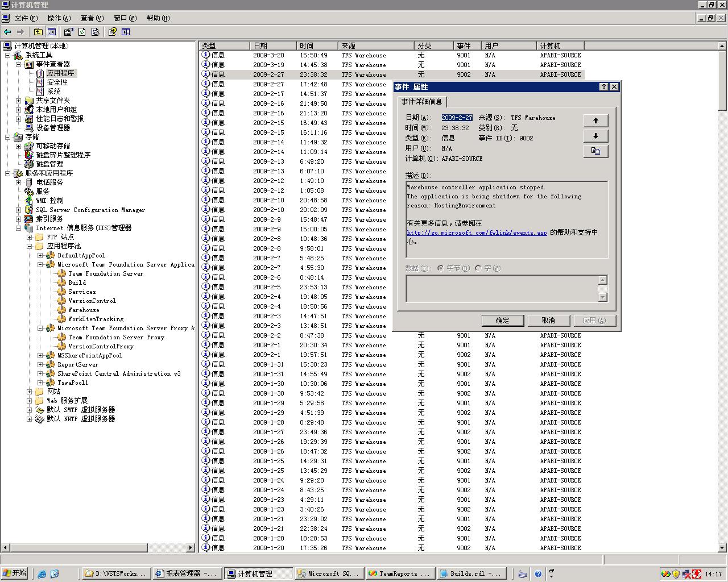Open the 文件(F) menu
Screen dimensions: 728x582
click(26, 18)
